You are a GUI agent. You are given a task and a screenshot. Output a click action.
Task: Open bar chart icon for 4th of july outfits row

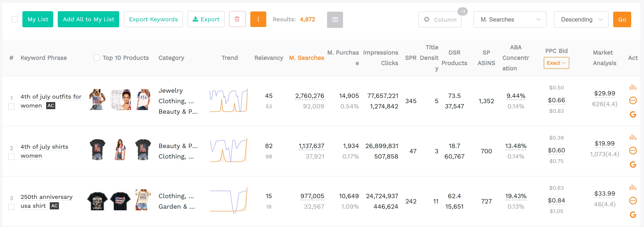click(633, 87)
